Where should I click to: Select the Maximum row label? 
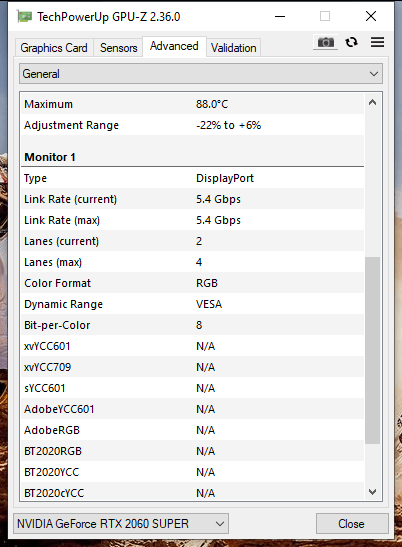[x=49, y=104]
